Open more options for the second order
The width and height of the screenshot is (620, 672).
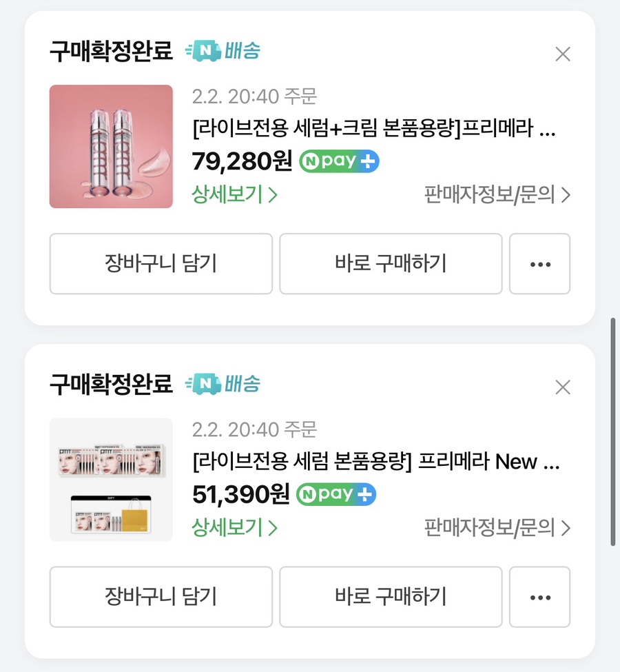(539, 597)
